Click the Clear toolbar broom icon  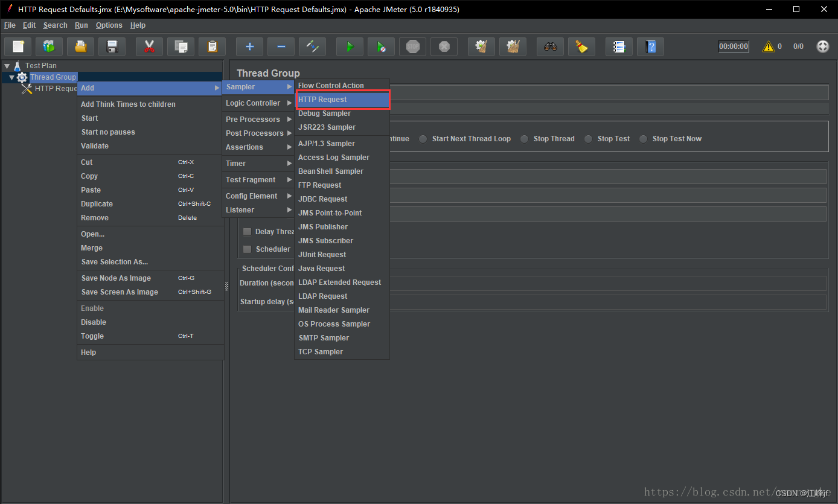point(481,46)
